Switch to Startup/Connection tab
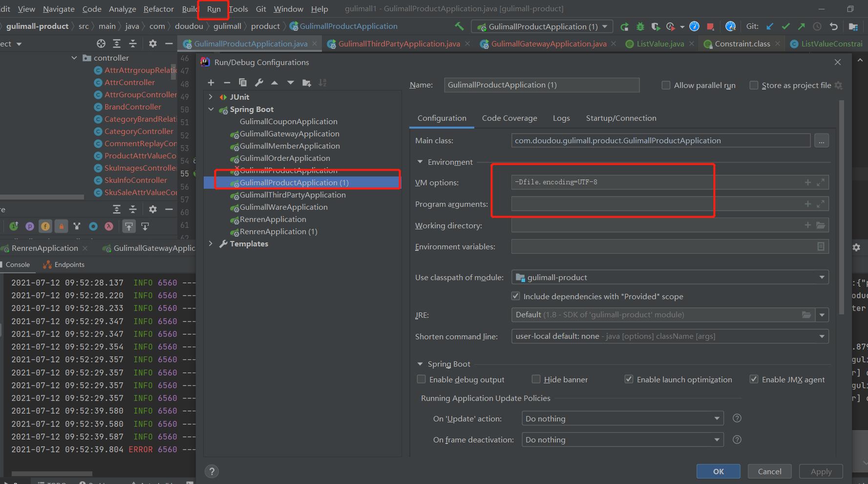Image resolution: width=868 pixels, height=484 pixels. point(621,118)
